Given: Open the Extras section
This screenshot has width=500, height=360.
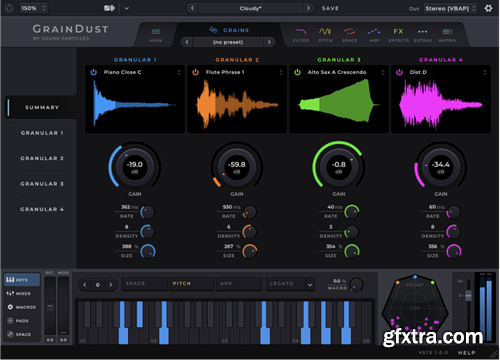Looking at the screenshot, I should point(423,35).
